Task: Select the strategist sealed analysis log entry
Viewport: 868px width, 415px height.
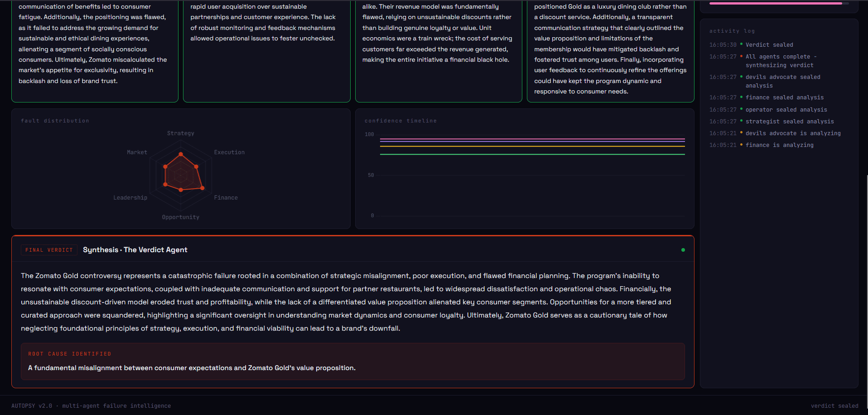Action: pyautogui.click(x=790, y=122)
